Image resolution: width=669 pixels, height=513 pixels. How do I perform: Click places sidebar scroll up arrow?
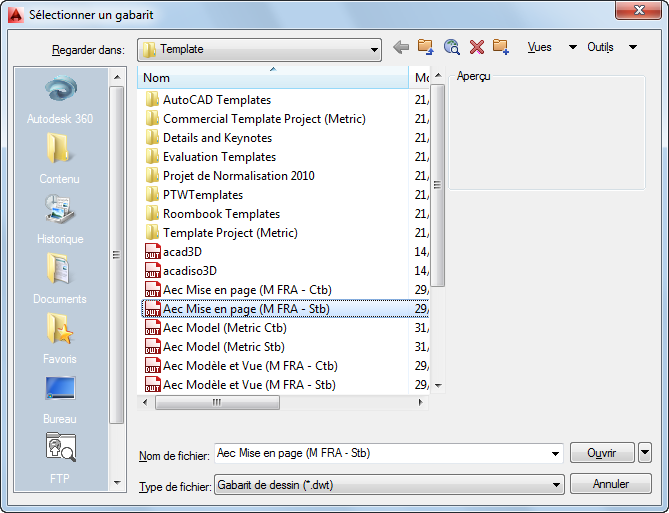click(117, 77)
